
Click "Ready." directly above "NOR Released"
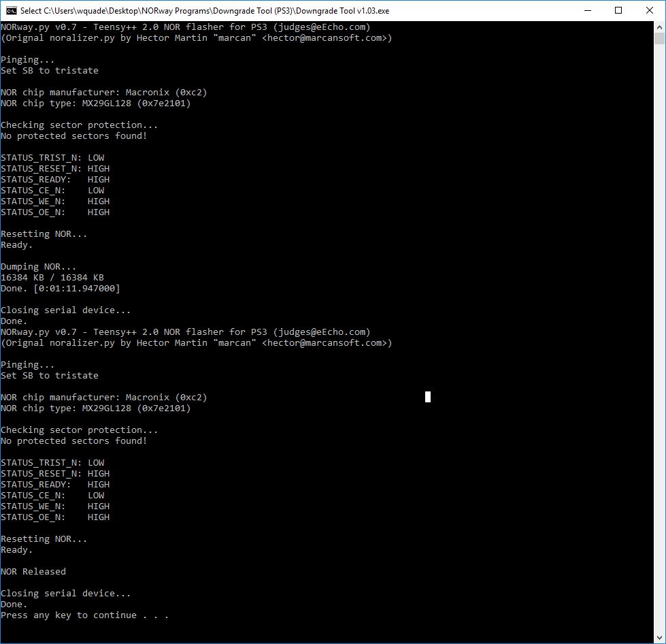(16, 549)
